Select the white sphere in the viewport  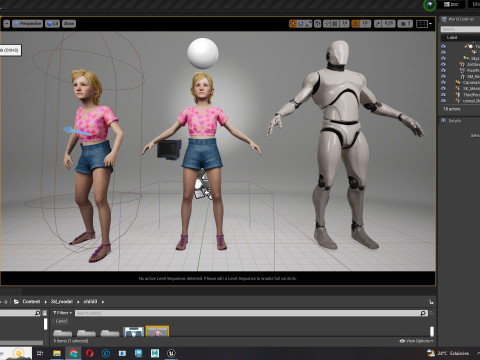(x=203, y=53)
